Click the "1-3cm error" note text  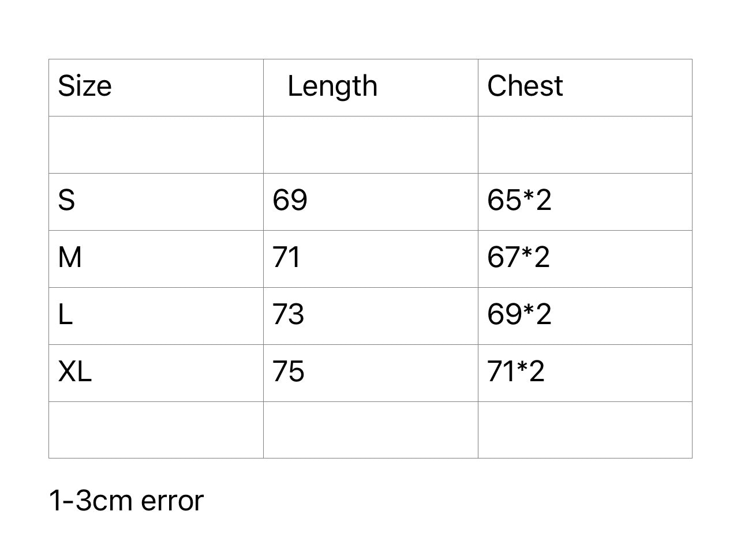(x=126, y=501)
